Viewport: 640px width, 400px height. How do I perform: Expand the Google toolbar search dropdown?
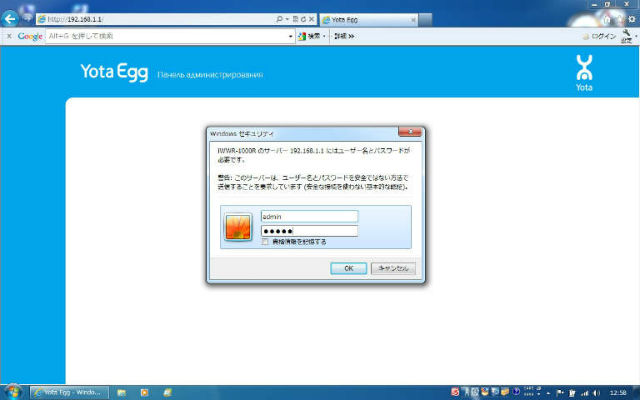323,36
